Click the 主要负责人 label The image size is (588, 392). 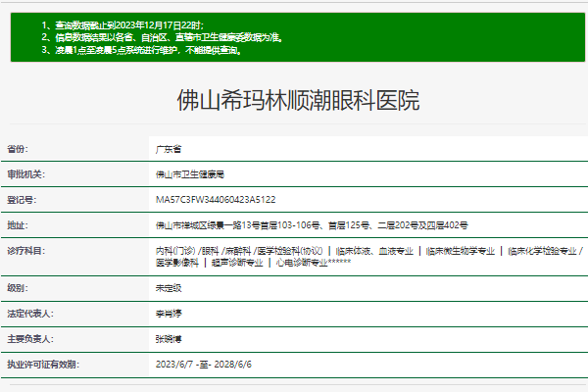pos(30,339)
